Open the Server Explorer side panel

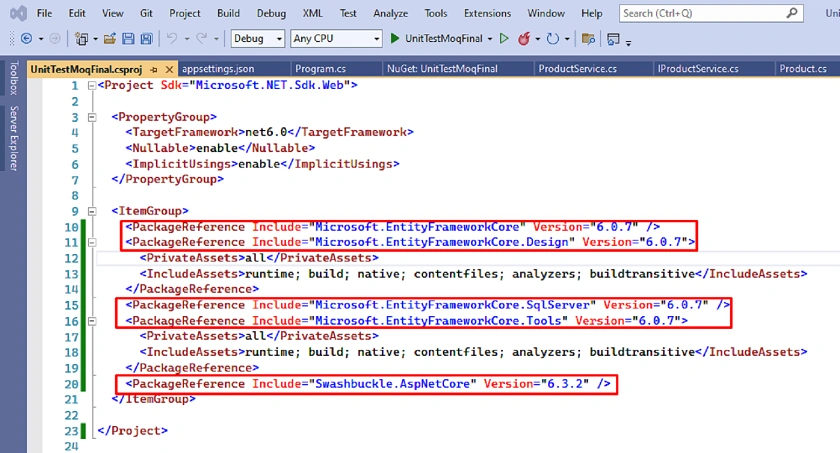(14, 138)
